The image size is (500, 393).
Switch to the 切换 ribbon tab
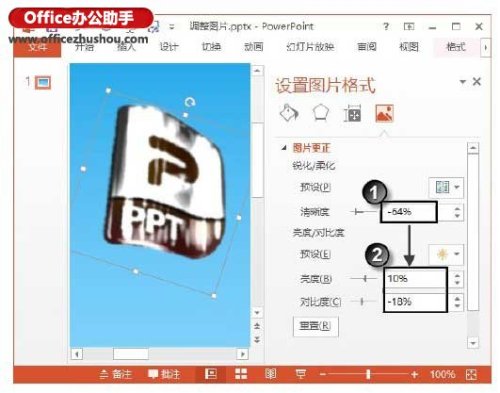point(211,47)
